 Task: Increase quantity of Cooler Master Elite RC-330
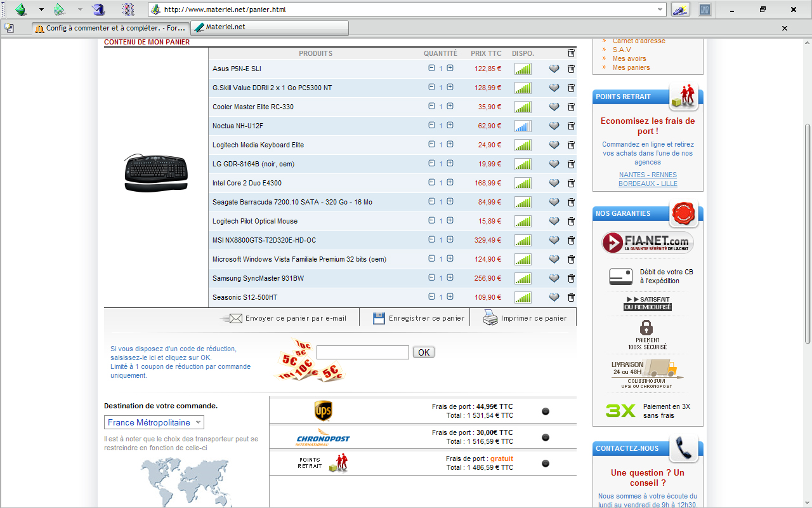tap(450, 106)
